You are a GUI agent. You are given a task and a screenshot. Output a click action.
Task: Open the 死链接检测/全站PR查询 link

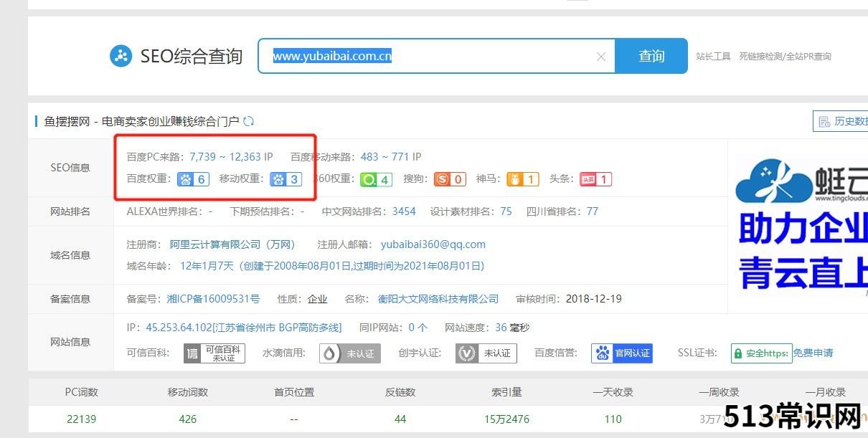pos(786,57)
